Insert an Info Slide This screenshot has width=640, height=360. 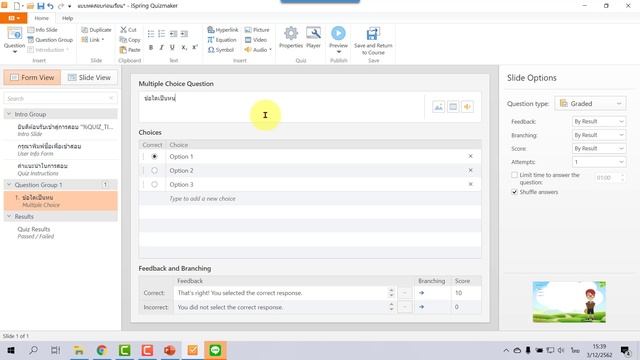click(x=42, y=30)
